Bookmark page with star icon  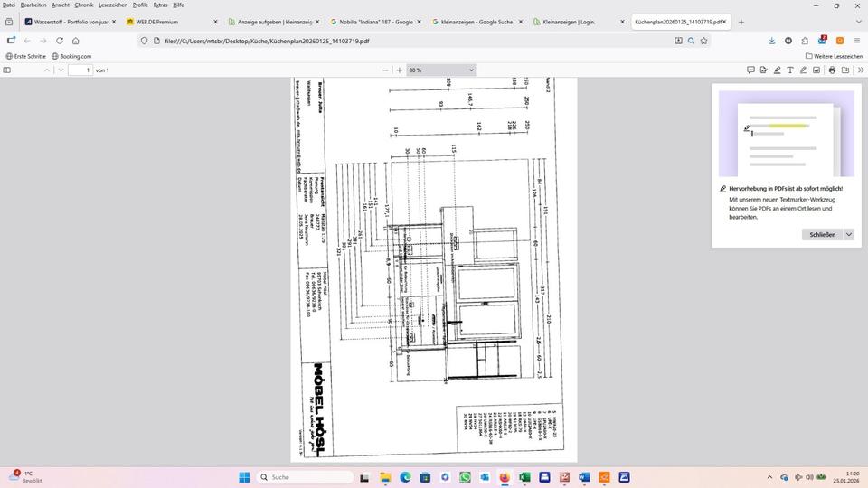coord(703,41)
